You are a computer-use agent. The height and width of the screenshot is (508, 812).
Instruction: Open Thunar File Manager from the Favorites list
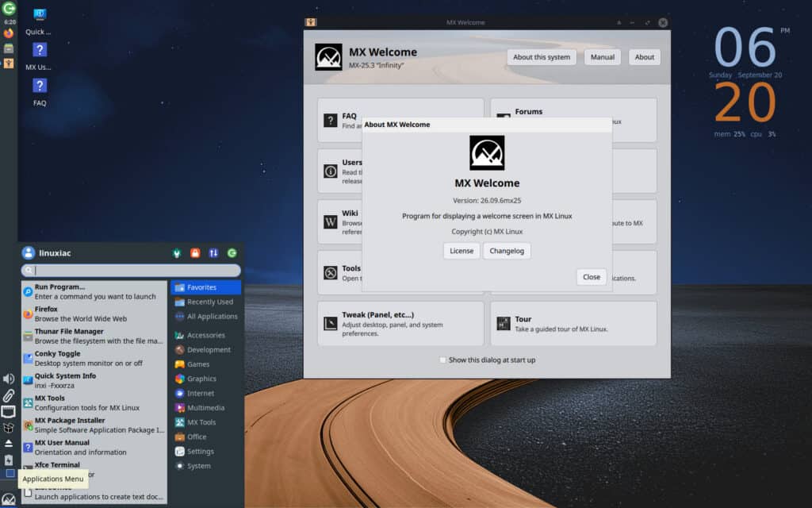(x=94, y=336)
